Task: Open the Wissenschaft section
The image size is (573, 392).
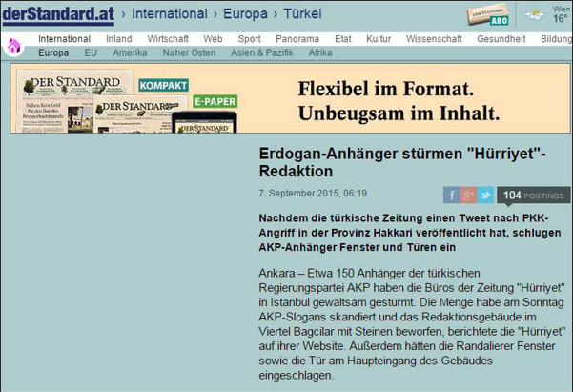Action: click(434, 39)
